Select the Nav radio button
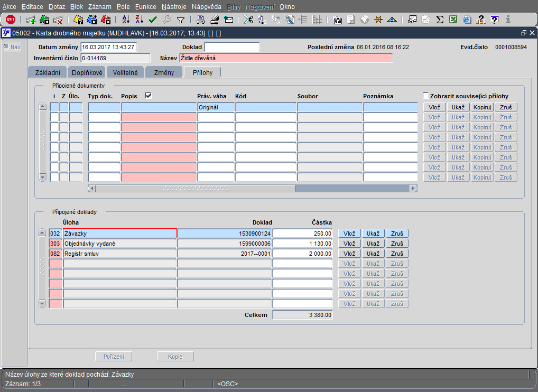Screen dimensions: 538x392 pos(6,47)
